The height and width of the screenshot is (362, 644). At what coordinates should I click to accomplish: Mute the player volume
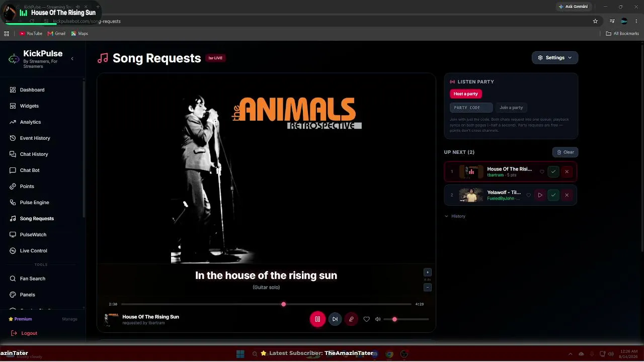378,319
